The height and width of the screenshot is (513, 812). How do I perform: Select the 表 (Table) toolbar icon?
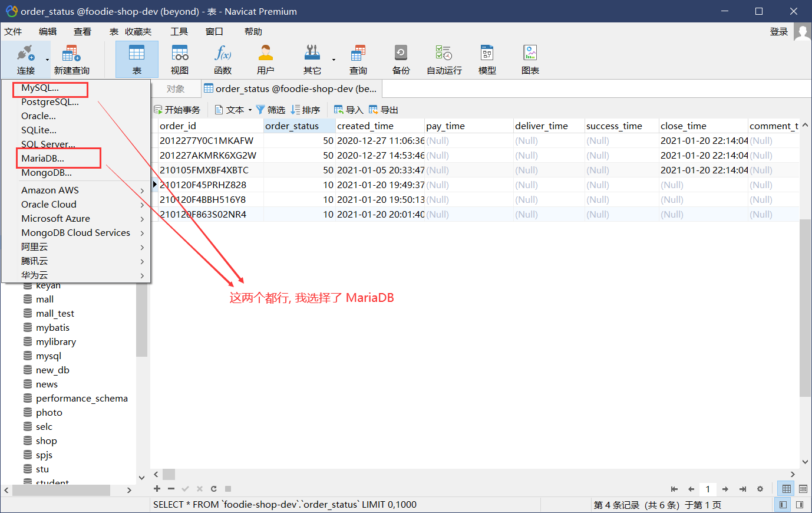(137, 59)
